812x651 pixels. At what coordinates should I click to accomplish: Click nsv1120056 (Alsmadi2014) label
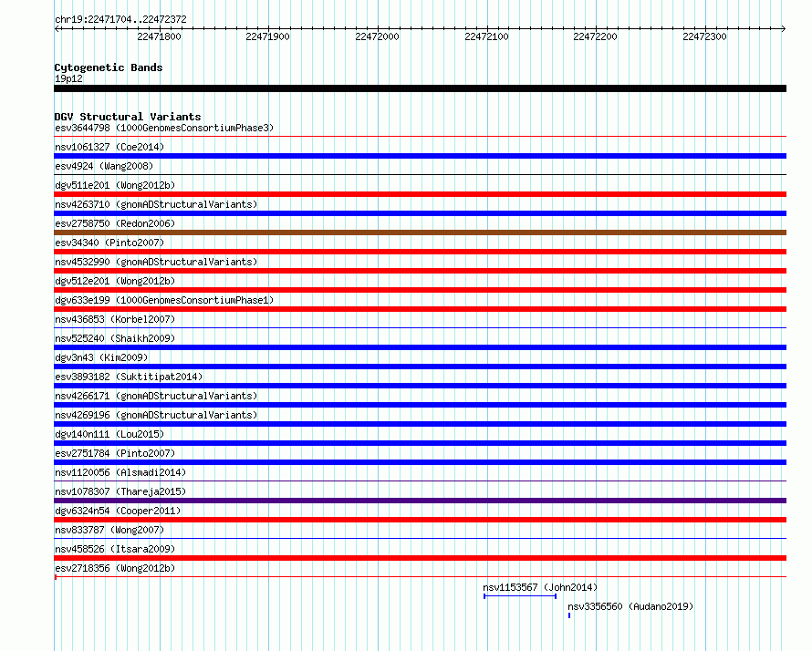120,472
